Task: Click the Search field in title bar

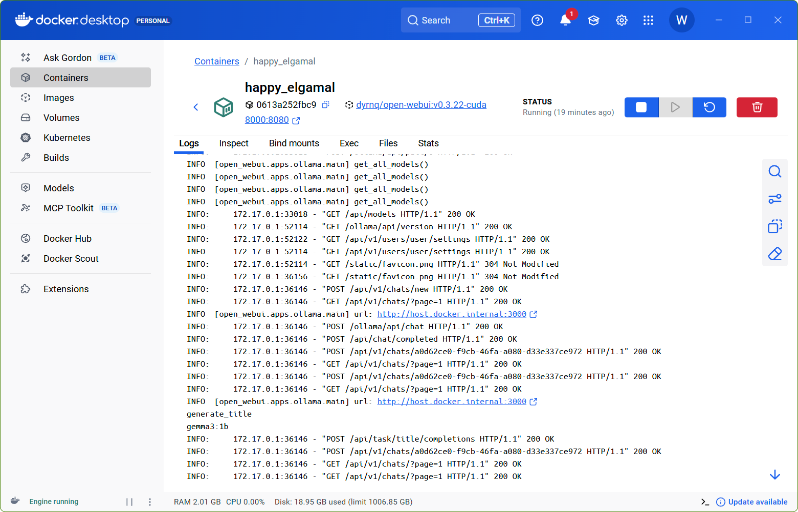Action: pos(458,20)
